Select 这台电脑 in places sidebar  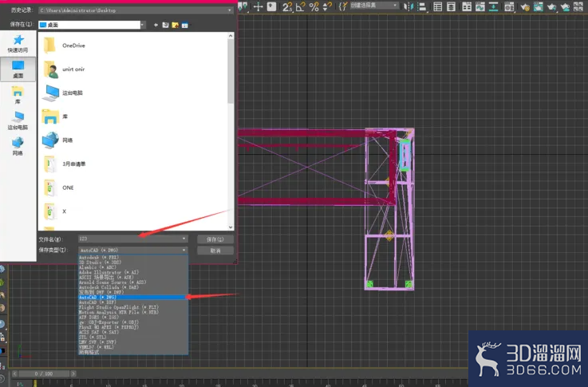click(18, 120)
